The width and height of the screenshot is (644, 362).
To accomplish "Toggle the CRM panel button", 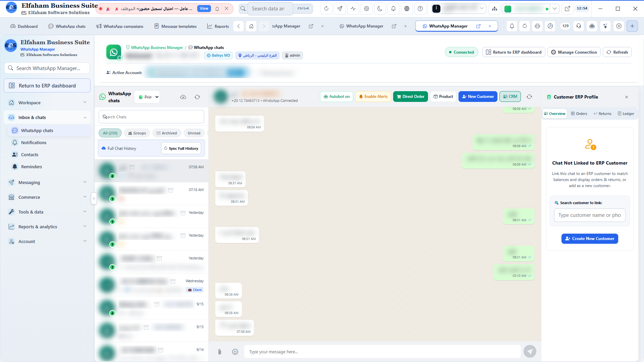I will coord(510,97).
